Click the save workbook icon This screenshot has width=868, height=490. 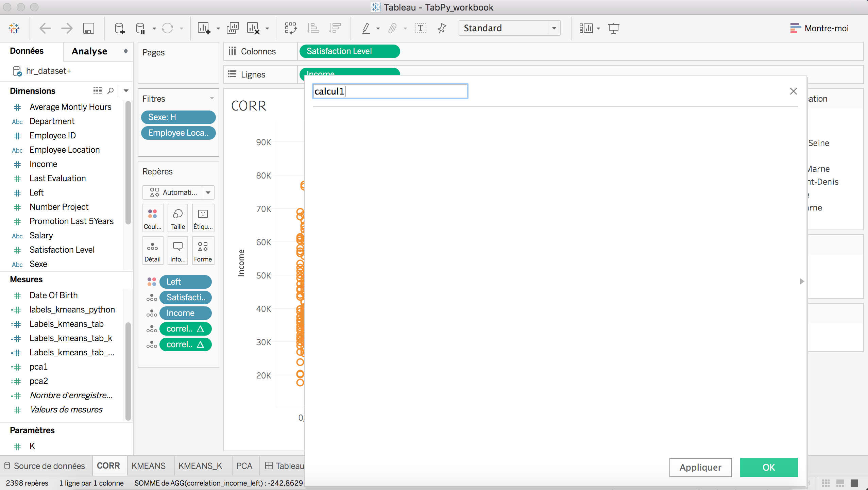tap(88, 28)
